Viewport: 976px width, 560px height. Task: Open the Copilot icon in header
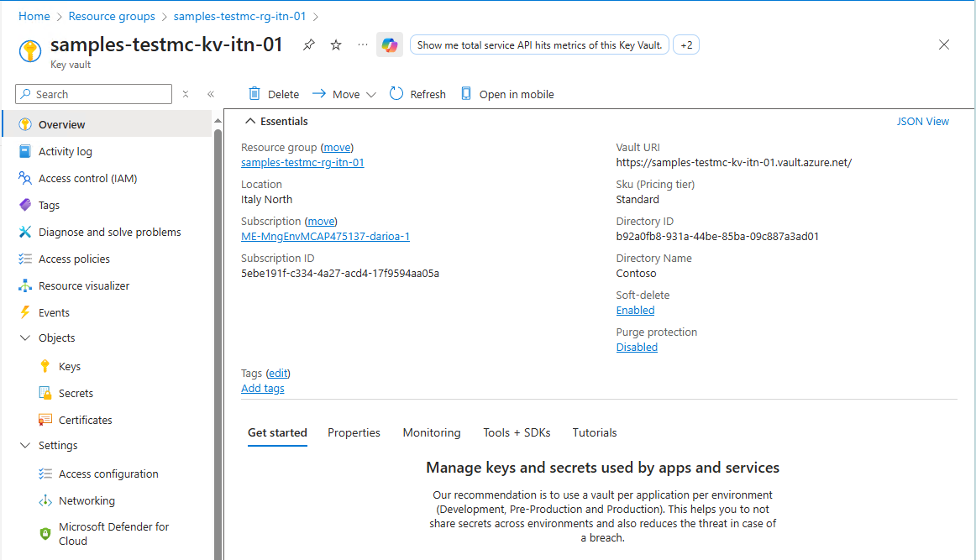390,45
